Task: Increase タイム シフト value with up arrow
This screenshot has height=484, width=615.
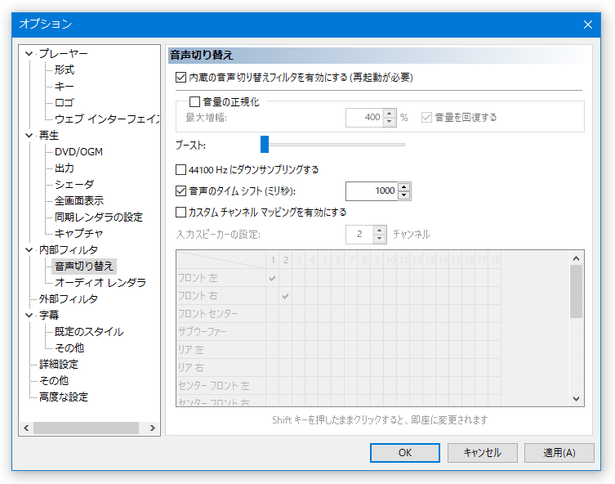Action: coord(404,187)
